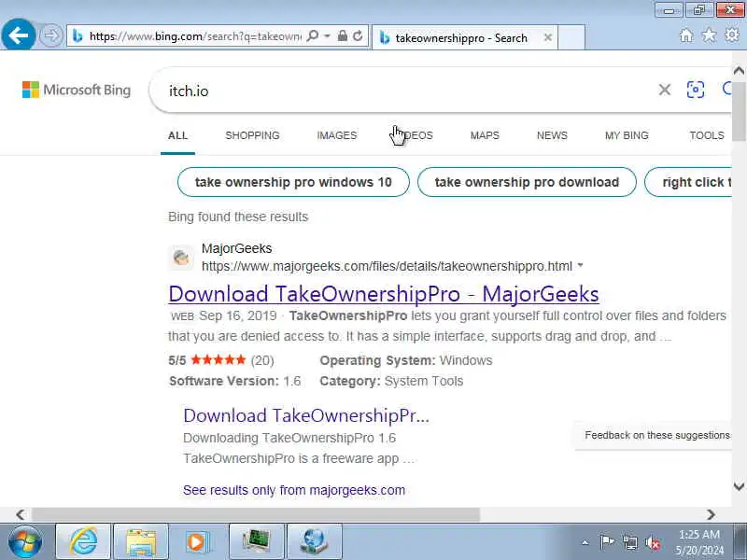The height and width of the screenshot is (560, 747).
Task: Click the MajorGeeks site name text
Action: click(237, 248)
